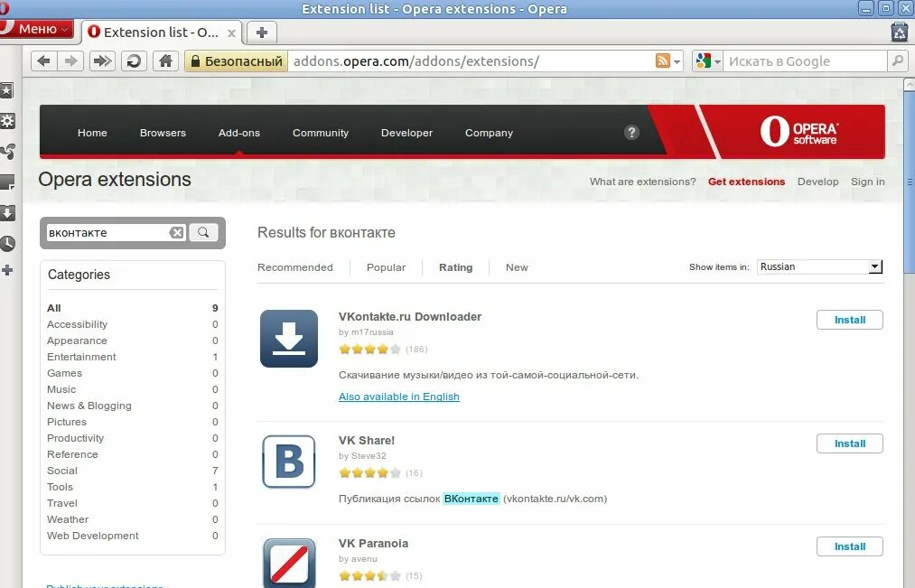This screenshot has height=588, width=915.
Task: Close the Extension list tab
Action: tap(231, 33)
